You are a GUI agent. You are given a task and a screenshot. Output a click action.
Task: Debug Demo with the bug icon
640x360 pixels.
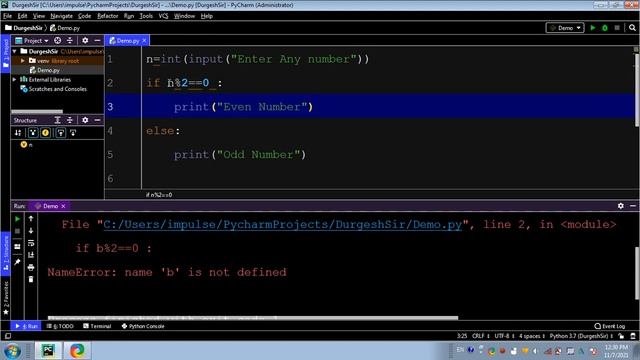(x=605, y=28)
